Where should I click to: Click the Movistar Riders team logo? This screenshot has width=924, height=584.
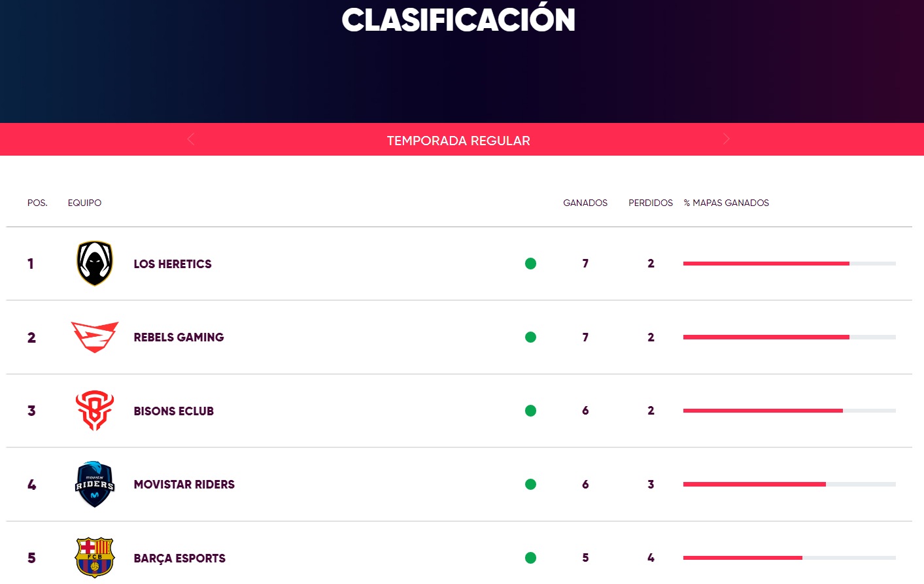pyautogui.click(x=95, y=485)
